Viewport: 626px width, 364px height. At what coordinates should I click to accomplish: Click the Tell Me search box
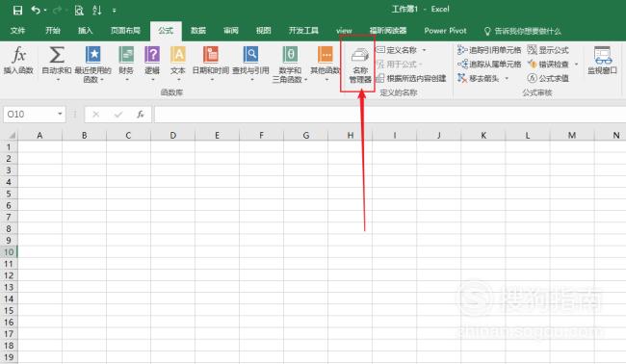click(522, 31)
